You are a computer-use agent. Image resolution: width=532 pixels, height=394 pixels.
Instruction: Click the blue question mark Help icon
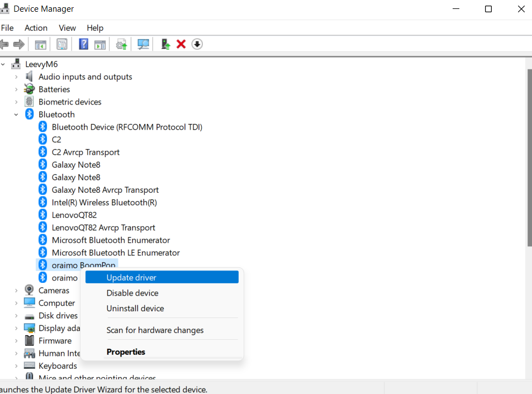pos(83,44)
